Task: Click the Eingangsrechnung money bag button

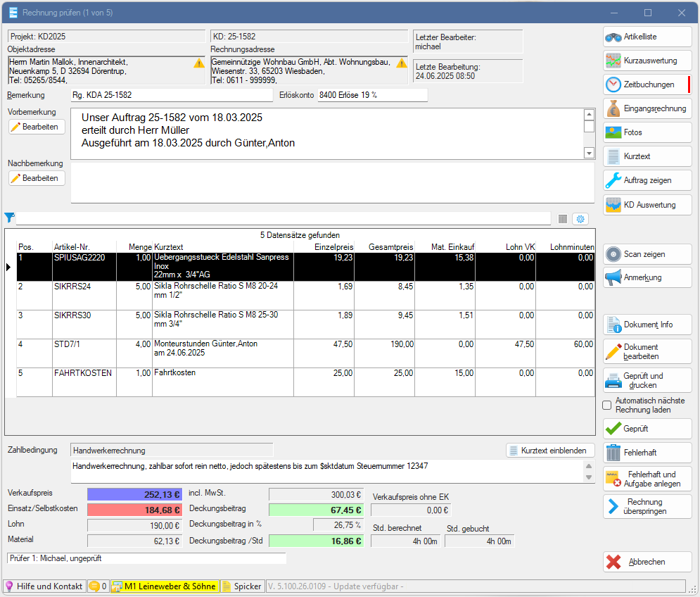Action: coord(647,108)
